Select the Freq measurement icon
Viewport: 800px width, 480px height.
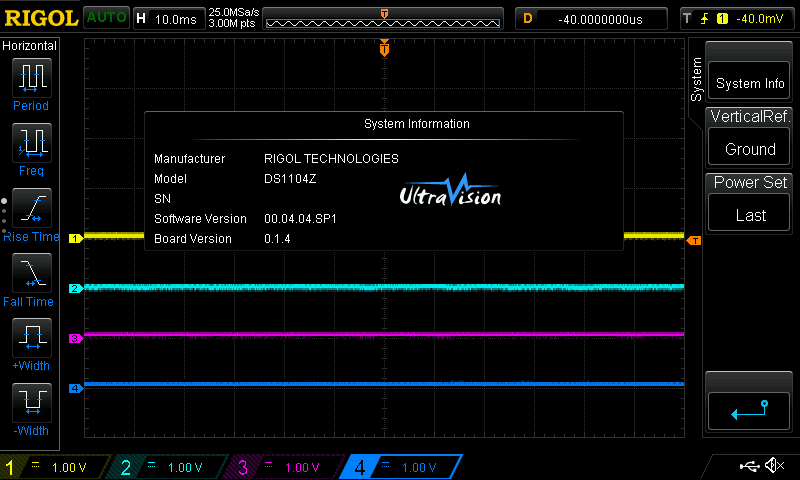click(x=31, y=143)
